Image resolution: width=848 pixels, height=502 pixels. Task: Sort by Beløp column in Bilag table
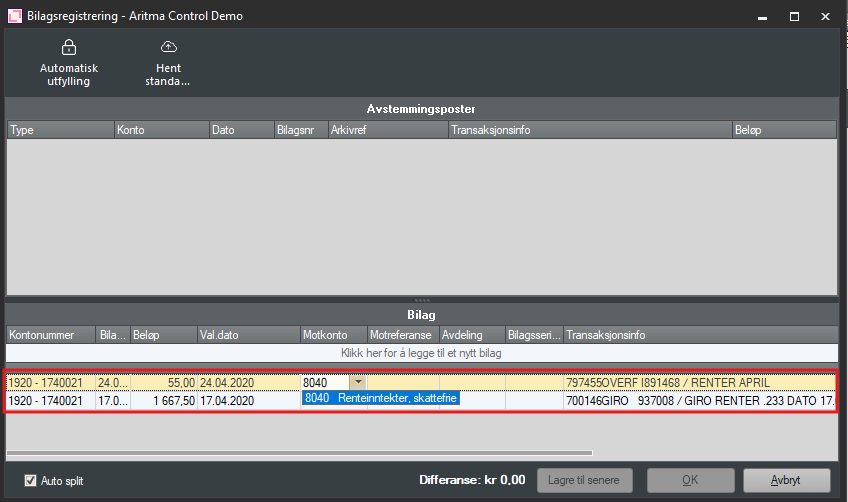pos(160,335)
